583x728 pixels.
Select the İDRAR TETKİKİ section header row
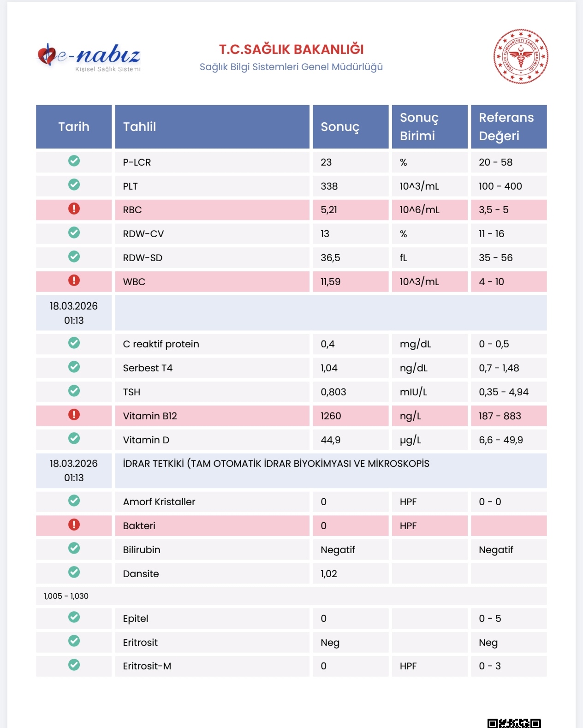pos(291,471)
